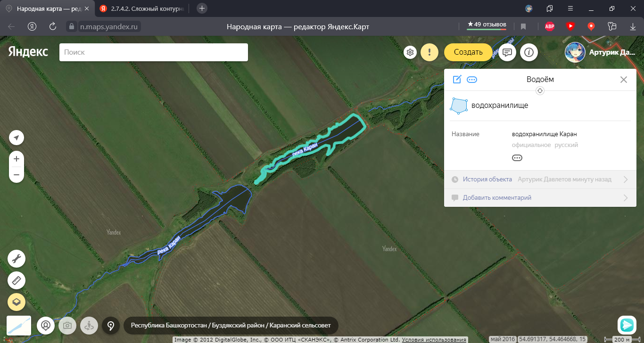Image resolution: width=644 pixels, height=343 pixels.
Task: Toggle the panorama figure icon
Action: click(x=89, y=325)
